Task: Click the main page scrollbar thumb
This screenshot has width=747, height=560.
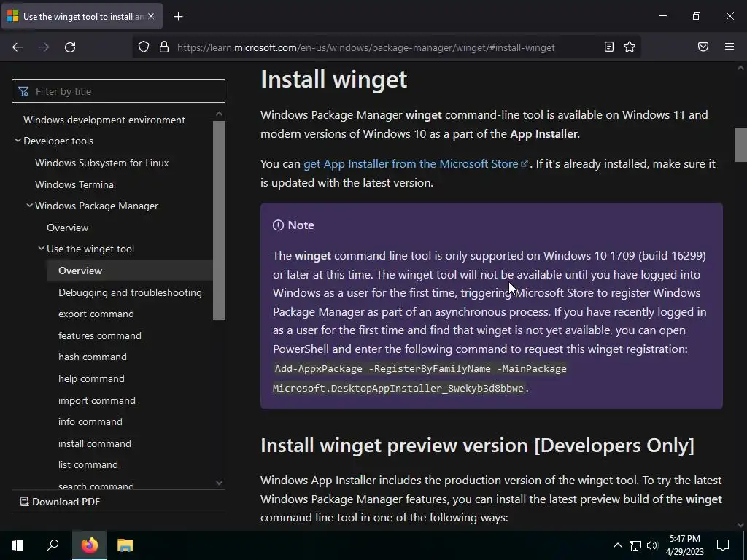Action: tap(740, 145)
